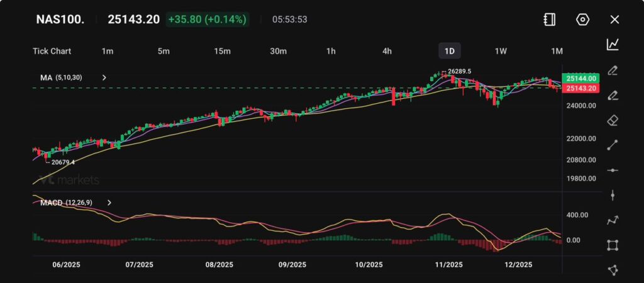Click the +35.80 (+0.14%) change badge

pos(208,19)
